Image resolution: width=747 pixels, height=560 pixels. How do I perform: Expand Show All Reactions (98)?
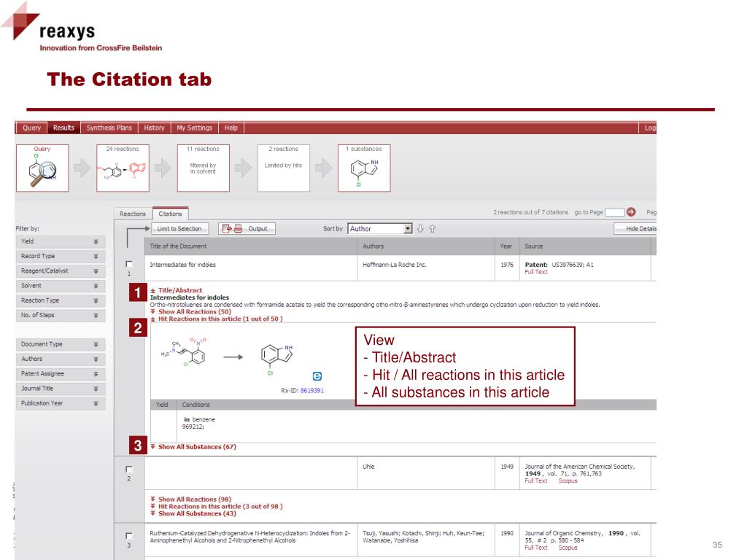point(190,499)
